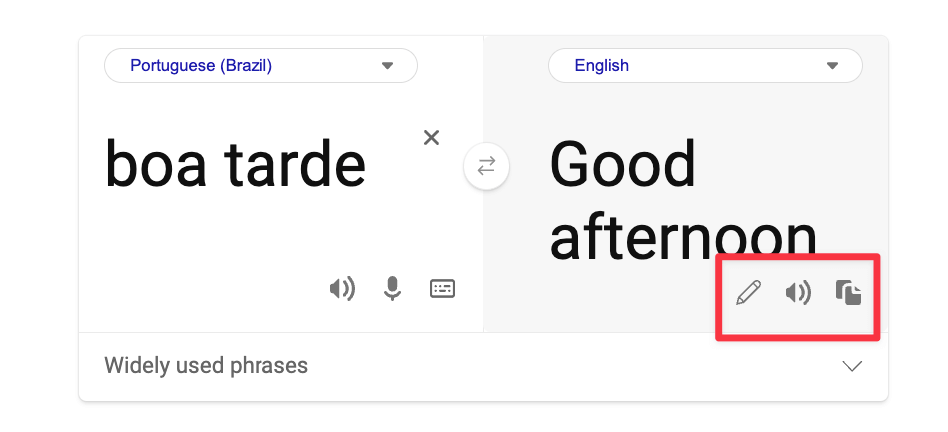The height and width of the screenshot is (432, 948).
Task: Click the Portuguese (Brazil) label text
Action: click(201, 65)
